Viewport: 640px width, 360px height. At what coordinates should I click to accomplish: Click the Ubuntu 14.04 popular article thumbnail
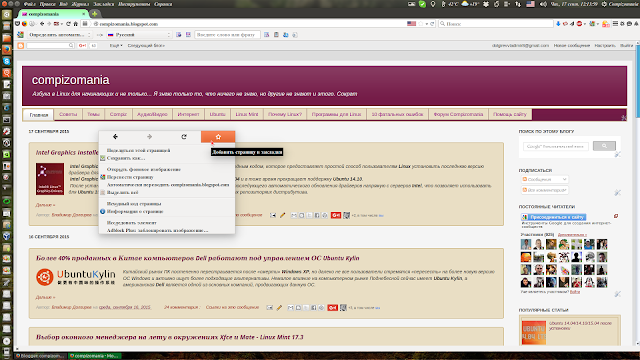click(533, 333)
